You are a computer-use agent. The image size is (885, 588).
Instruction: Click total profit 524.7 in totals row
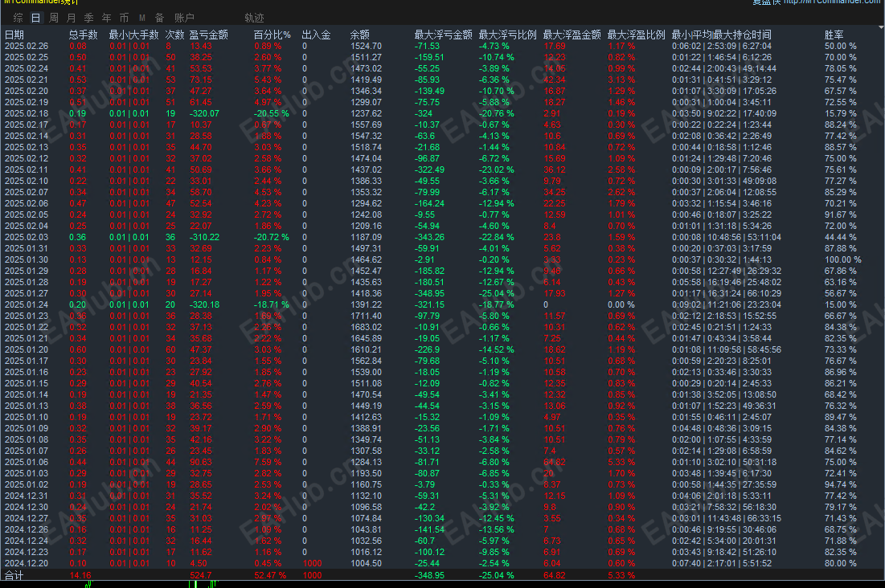click(x=201, y=576)
